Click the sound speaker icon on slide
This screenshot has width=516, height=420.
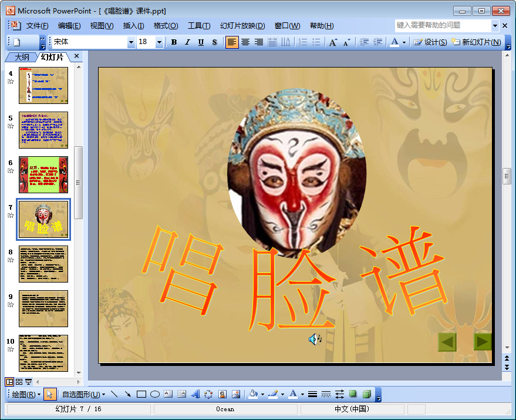click(315, 339)
